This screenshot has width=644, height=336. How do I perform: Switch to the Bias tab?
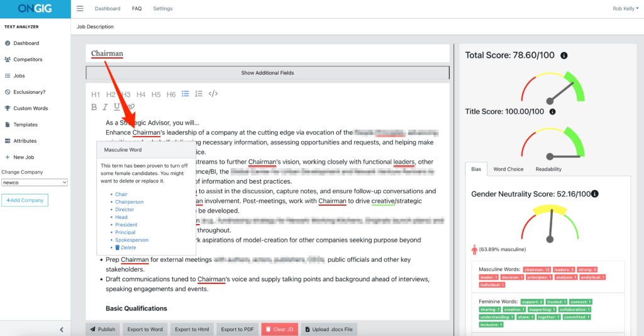pos(476,169)
